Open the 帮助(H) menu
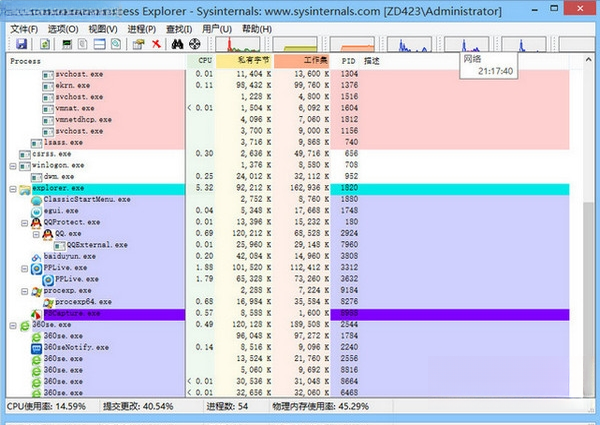The image size is (600, 425). click(x=257, y=29)
